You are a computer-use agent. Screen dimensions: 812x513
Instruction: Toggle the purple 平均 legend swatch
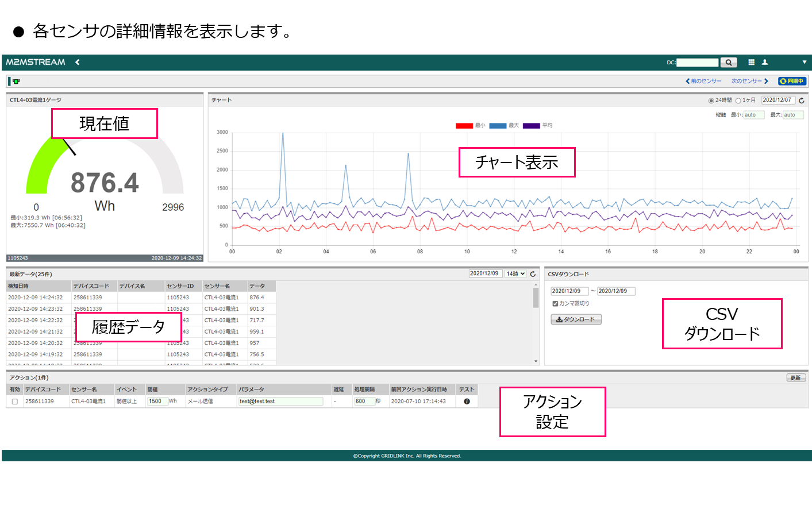[x=532, y=125]
